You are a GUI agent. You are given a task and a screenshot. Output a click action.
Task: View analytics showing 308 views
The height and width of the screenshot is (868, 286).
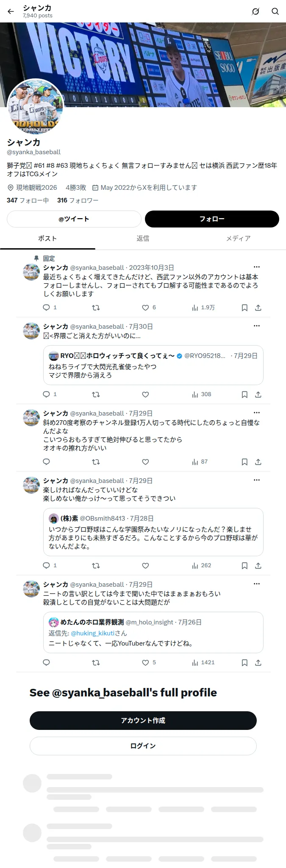point(202,394)
